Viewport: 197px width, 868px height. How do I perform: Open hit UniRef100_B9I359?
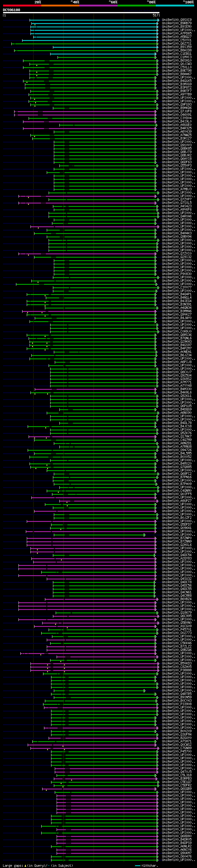point(176,47)
